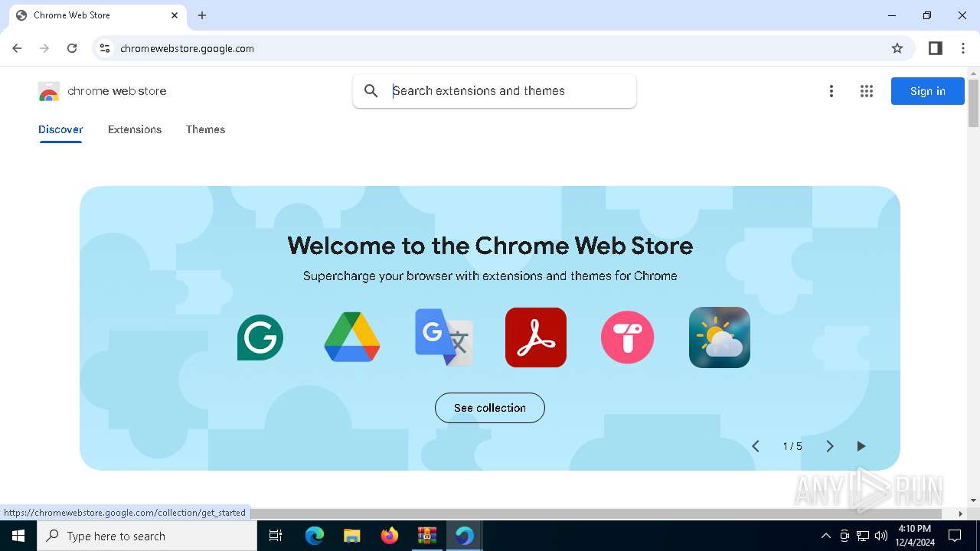
Task: Bookmark this page with the star icon
Action: pyautogui.click(x=897, y=48)
